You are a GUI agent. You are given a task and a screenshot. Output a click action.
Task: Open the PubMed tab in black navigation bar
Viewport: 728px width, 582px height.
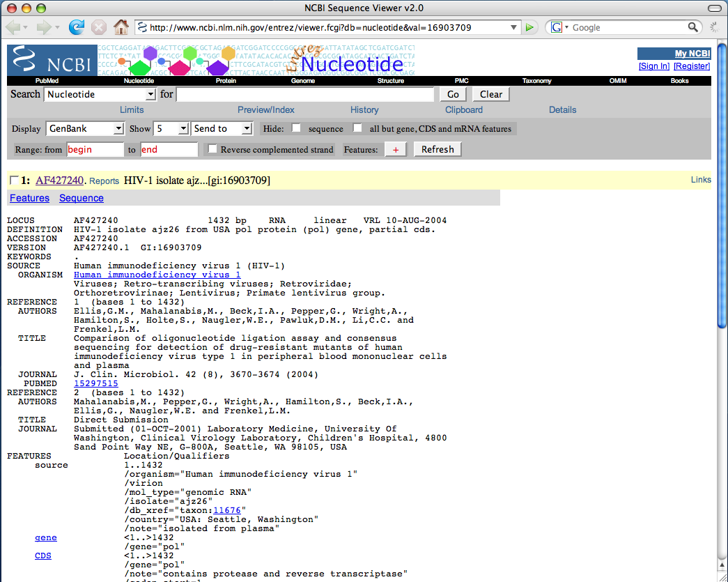coord(47,81)
